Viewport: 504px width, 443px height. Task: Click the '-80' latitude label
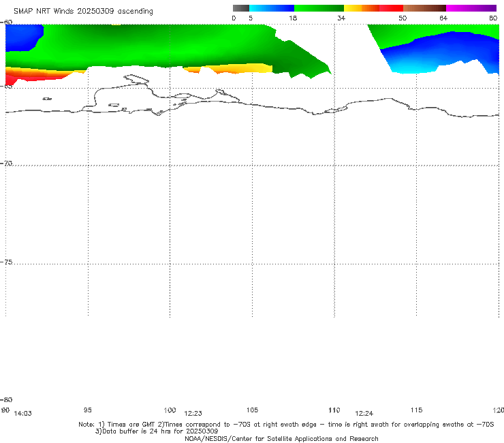coord(6,399)
